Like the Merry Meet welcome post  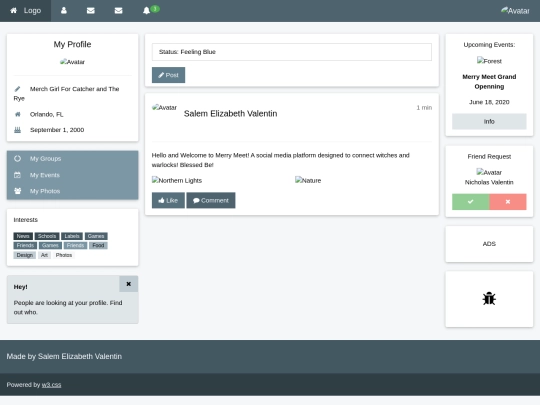pyautogui.click(x=168, y=200)
